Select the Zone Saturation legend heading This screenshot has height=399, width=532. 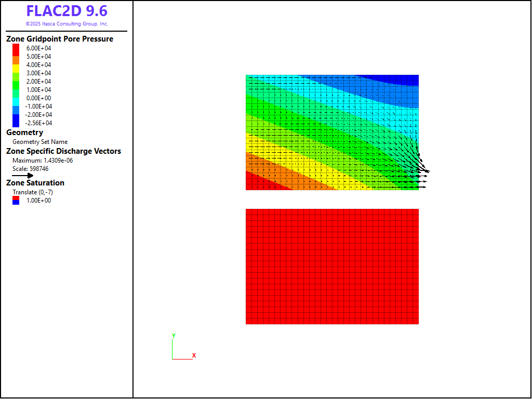click(x=35, y=183)
